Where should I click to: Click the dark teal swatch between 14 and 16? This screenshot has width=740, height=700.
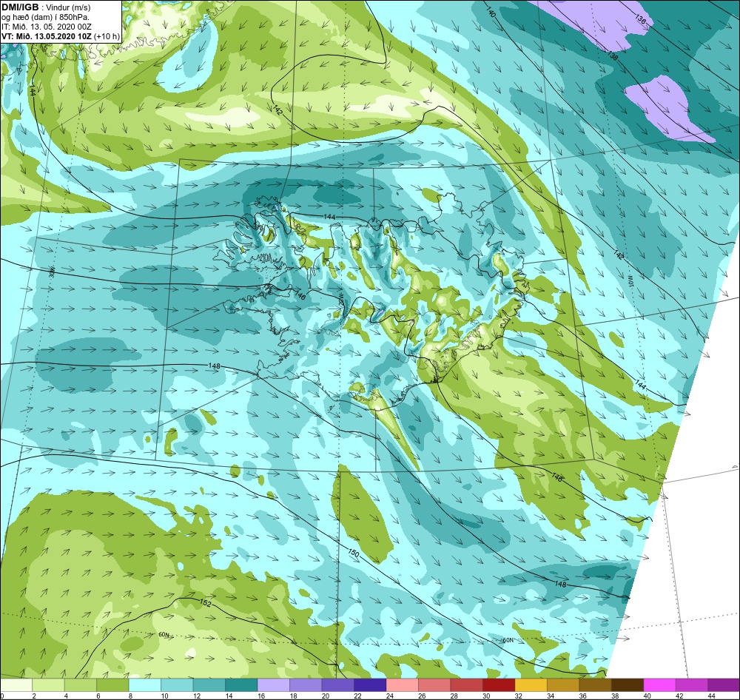(241, 685)
